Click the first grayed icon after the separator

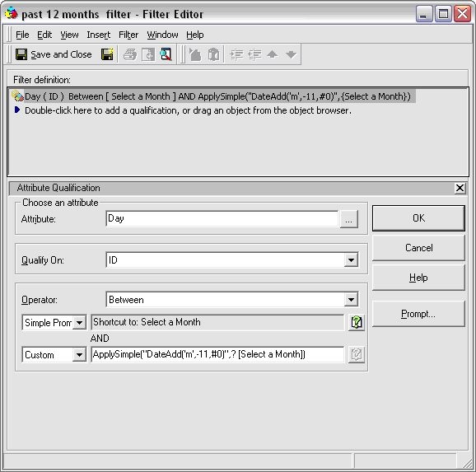pyautogui.click(x=195, y=55)
